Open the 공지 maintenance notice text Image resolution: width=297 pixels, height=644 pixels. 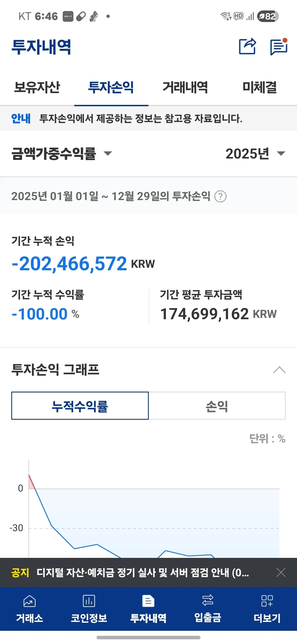click(x=142, y=572)
